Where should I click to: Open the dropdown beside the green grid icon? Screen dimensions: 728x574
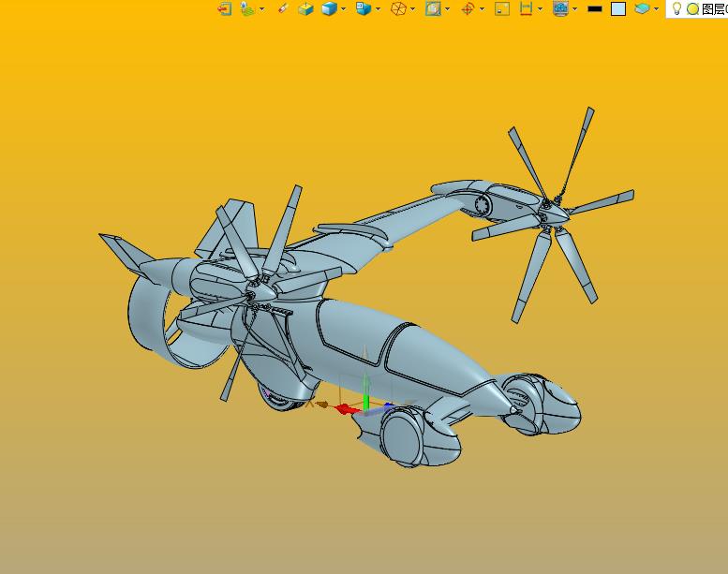261,9
